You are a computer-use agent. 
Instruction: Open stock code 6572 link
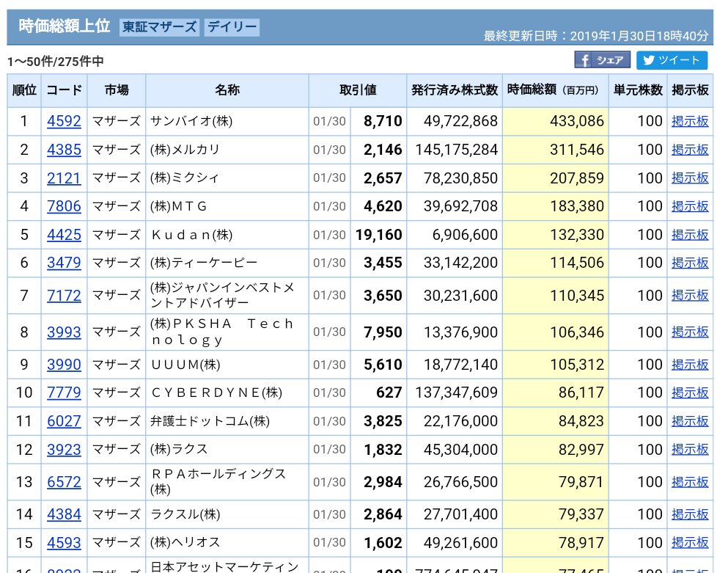(64, 482)
